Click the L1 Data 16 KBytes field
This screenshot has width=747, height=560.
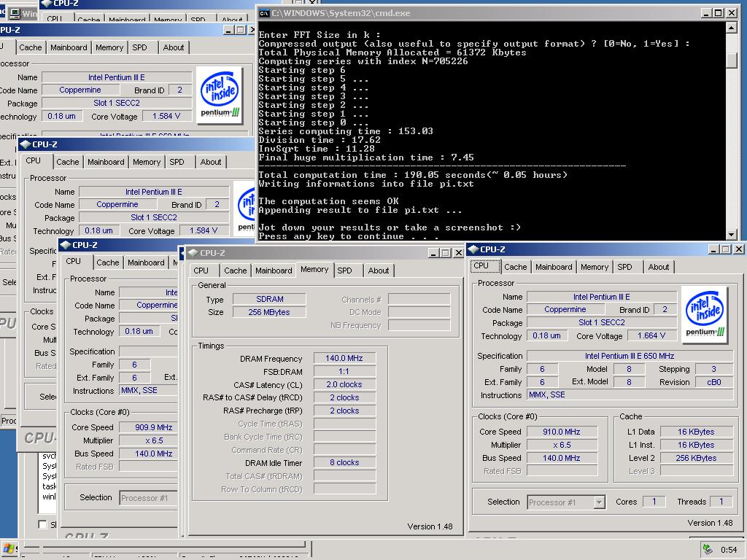(x=696, y=432)
